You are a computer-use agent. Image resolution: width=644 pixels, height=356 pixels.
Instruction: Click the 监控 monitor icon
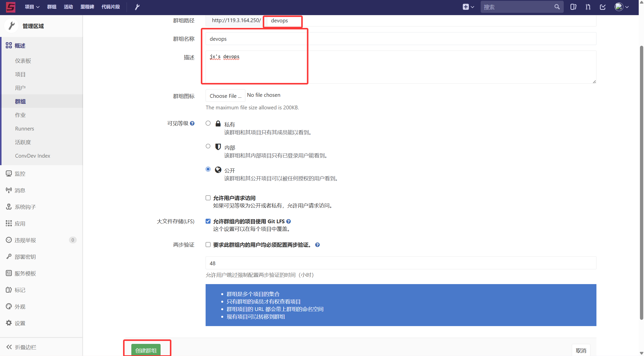pyautogui.click(x=9, y=173)
